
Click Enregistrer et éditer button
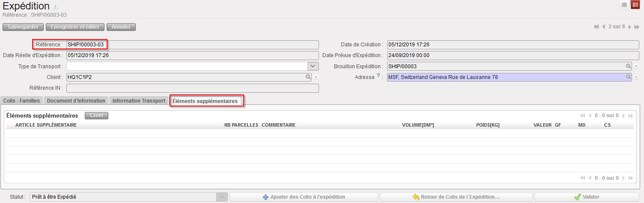tap(75, 27)
